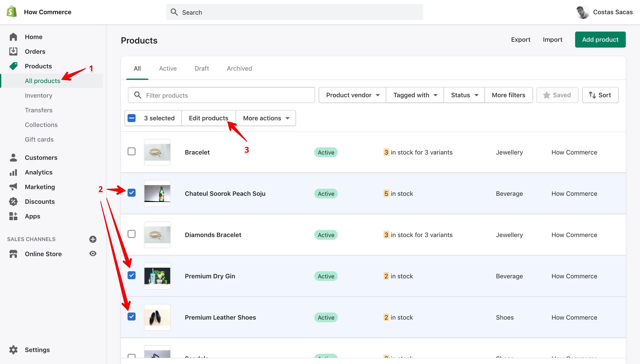Click the Import link
640x364 pixels.
[552, 40]
